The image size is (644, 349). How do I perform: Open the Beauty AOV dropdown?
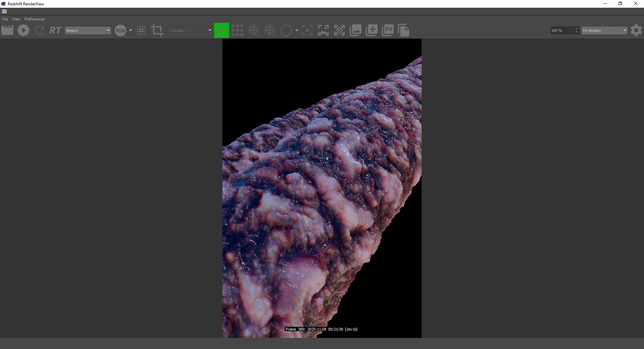(88, 30)
